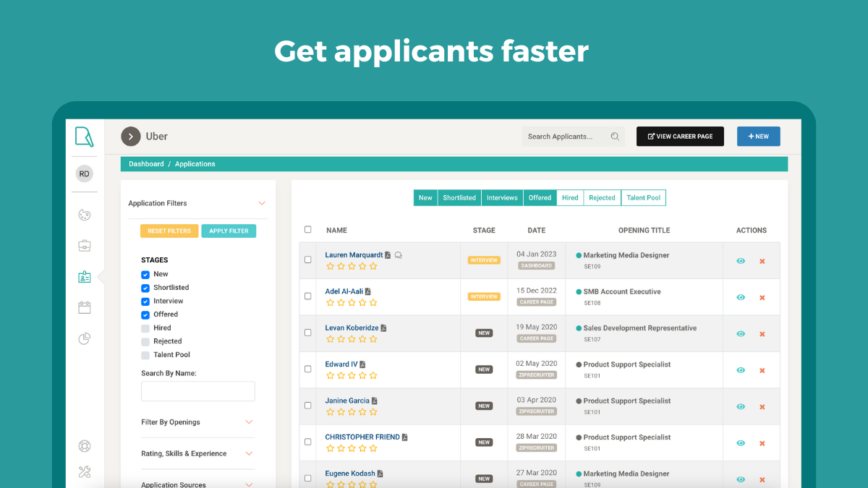Uncheck the New stage filter
This screenshot has height=488, width=868.
point(145,275)
